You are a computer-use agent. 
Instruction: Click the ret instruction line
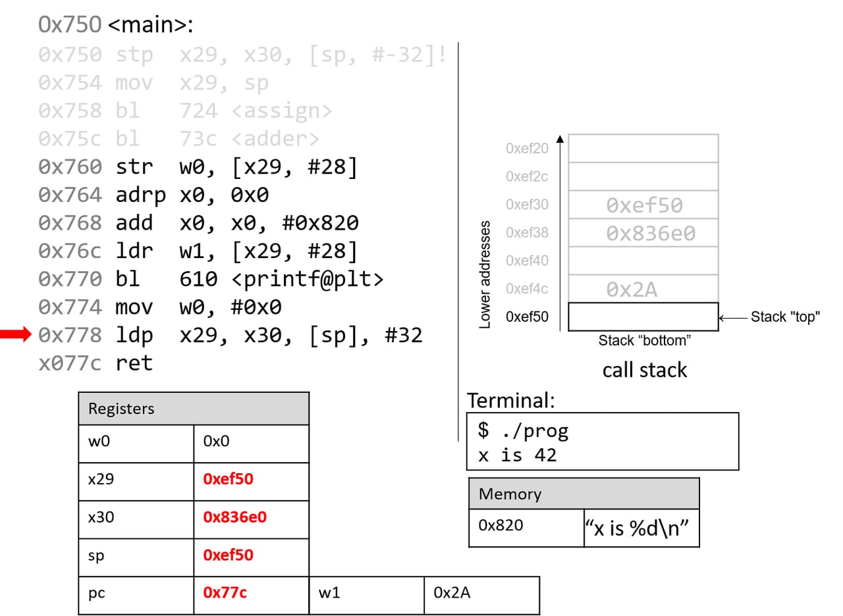[x=95, y=363]
